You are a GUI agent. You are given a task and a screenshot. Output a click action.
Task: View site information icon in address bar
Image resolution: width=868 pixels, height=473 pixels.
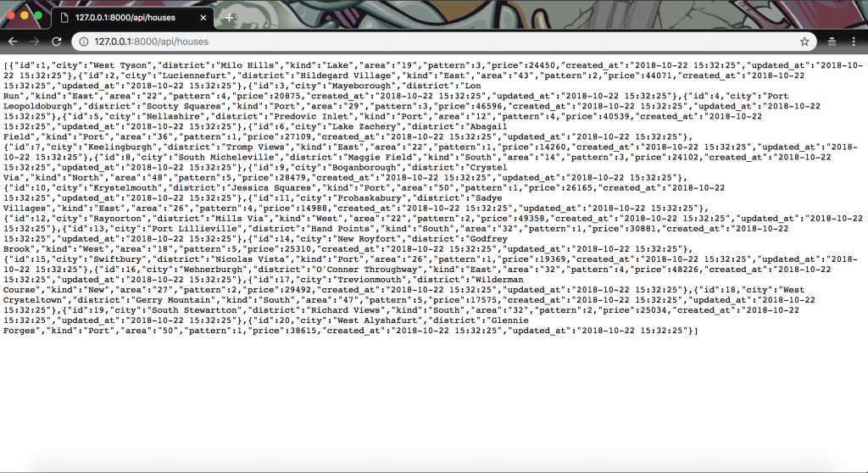tap(84, 42)
